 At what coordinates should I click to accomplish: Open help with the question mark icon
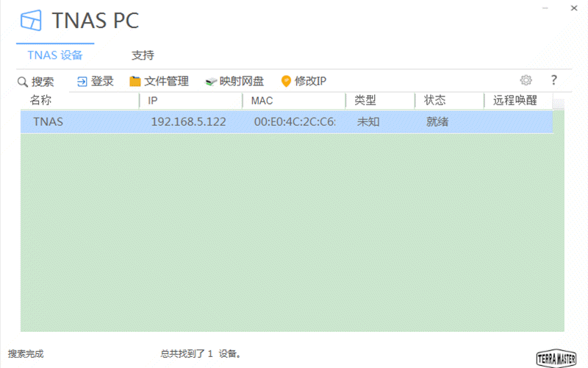553,79
